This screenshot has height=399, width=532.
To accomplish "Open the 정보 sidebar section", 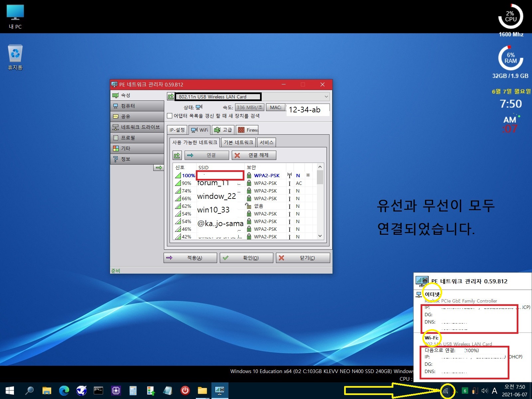I will [137, 159].
